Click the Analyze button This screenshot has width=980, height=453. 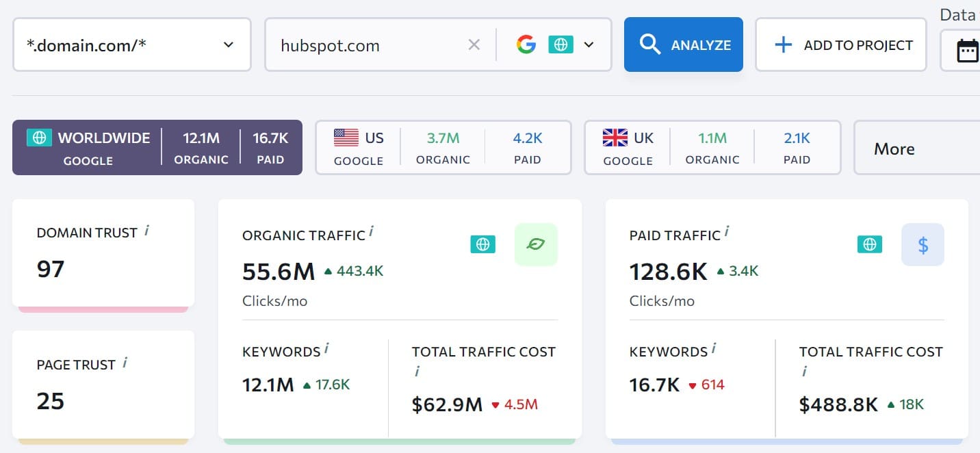(683, 44)
